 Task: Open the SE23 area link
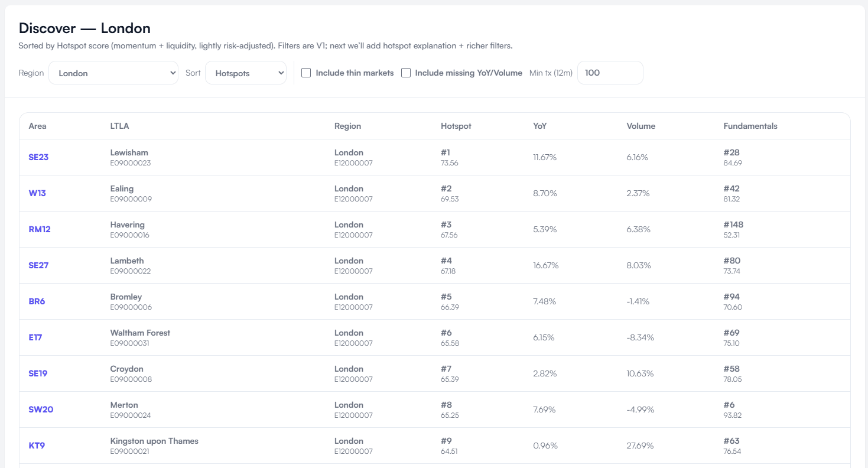click(38, 157)
